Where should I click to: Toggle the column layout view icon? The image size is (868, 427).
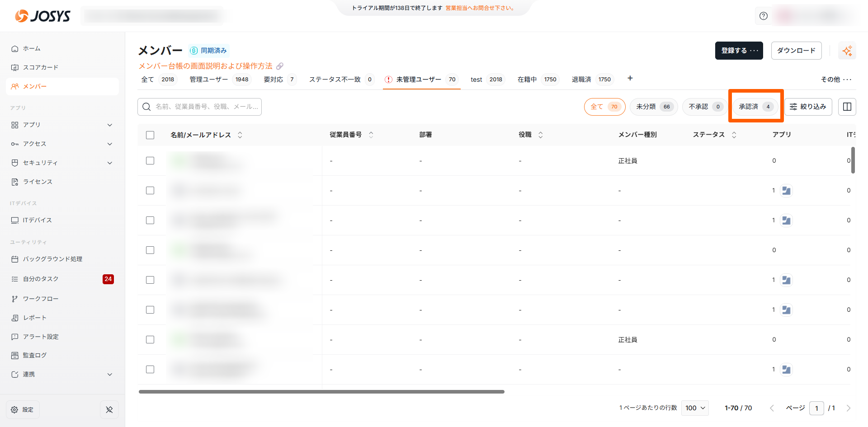[x=847, y=107]
